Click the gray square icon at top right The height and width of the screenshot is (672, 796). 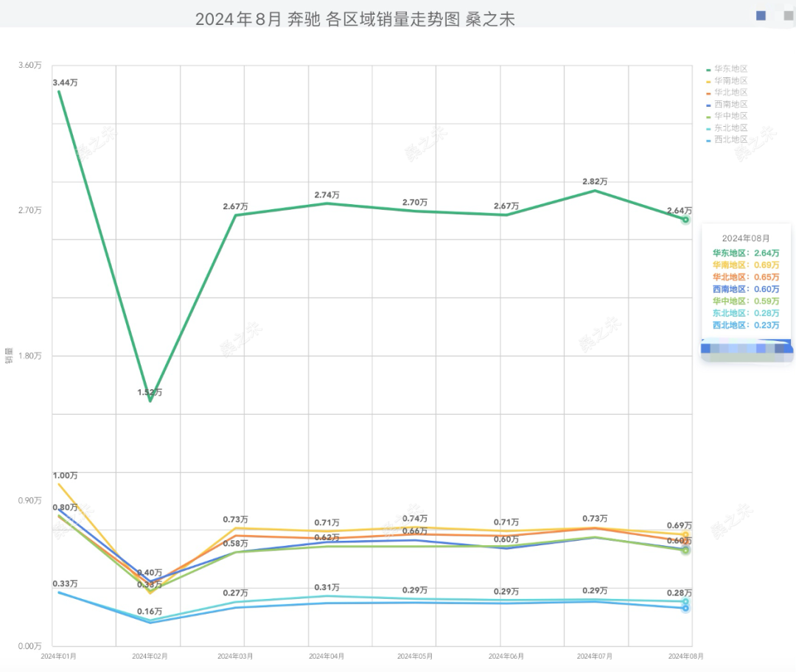click(788, 15)
